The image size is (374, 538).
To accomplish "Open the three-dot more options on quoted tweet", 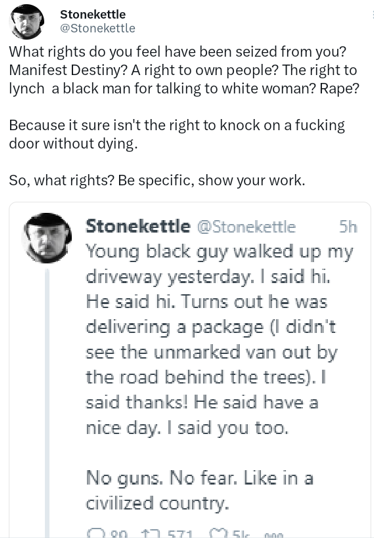I will click(x=273, y=535).
